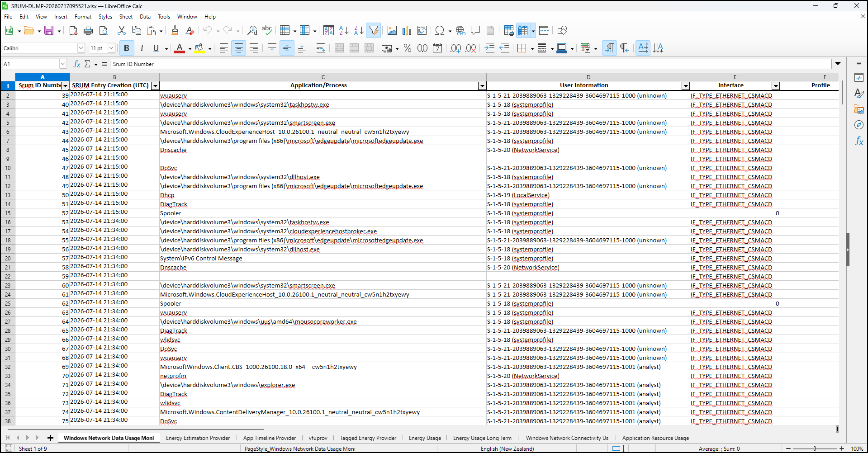Adjust the zoom slider in status bar

tap(815, 449)
